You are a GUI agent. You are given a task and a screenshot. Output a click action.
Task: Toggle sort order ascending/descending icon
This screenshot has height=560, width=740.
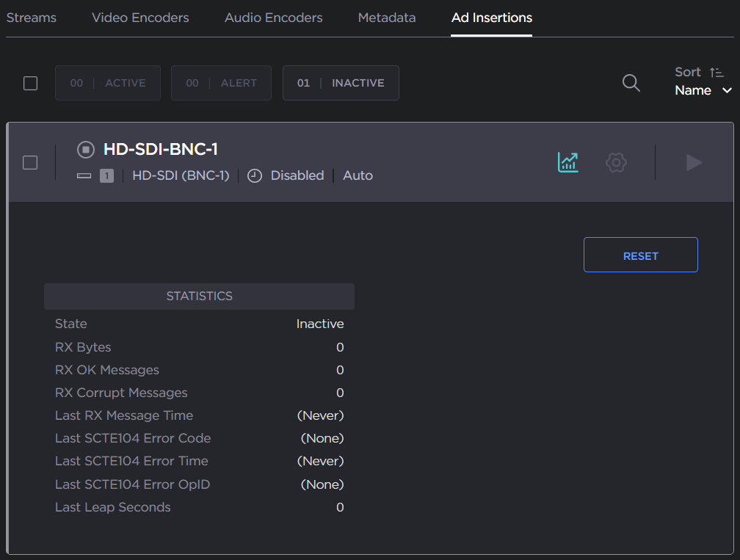pos(717,72)
